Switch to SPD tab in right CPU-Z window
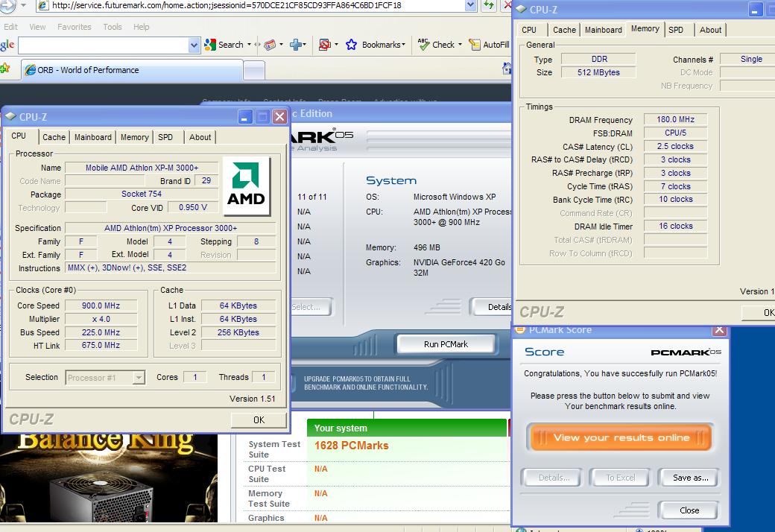The width and height of the screenshot is (775, 532). click(x=676, y=30)
